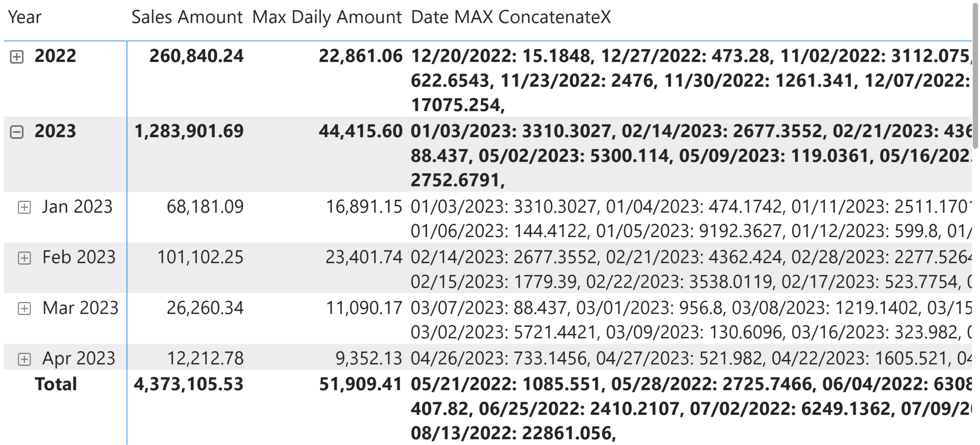Click the Apr 2023 max daily amount 9,352.13
980x445 pixels.
click(369, 358)
